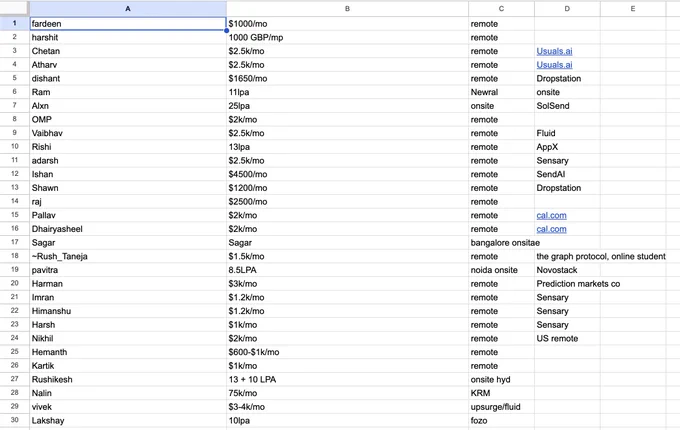Select the "$2500/mo" cell

[347, 202]
